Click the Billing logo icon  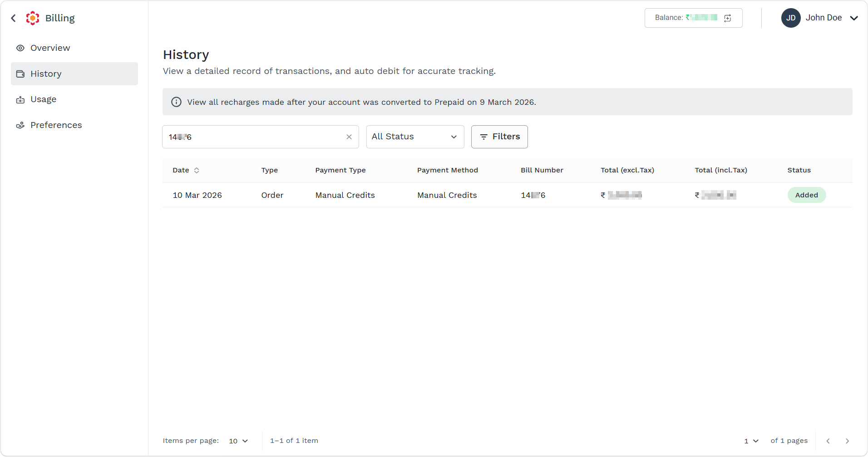click(33, 18)
